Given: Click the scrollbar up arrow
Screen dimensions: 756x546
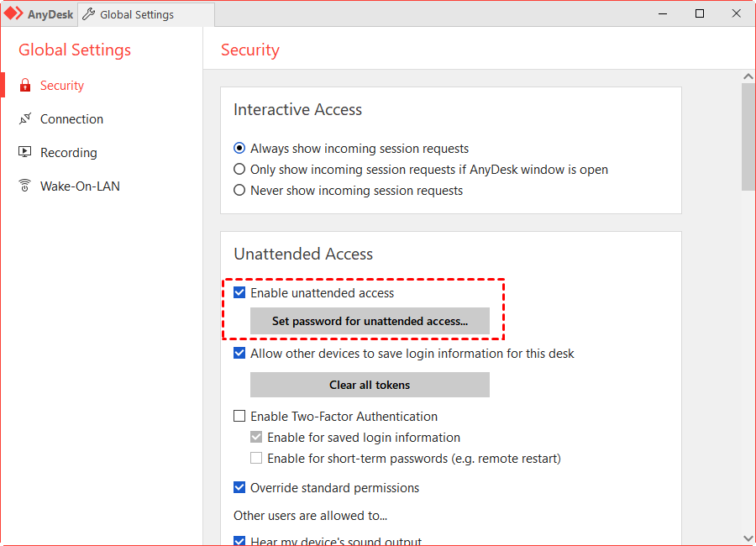Looking at the screenshot, I should (748, 76).
